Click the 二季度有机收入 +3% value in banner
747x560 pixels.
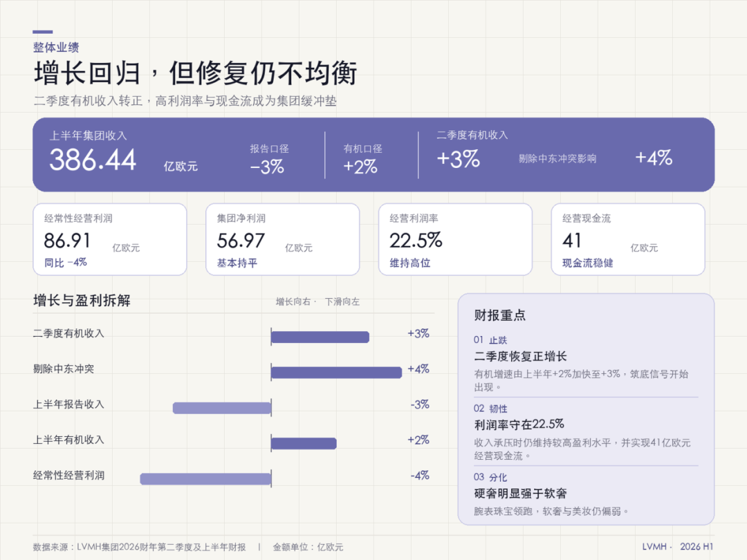[459, 158]
